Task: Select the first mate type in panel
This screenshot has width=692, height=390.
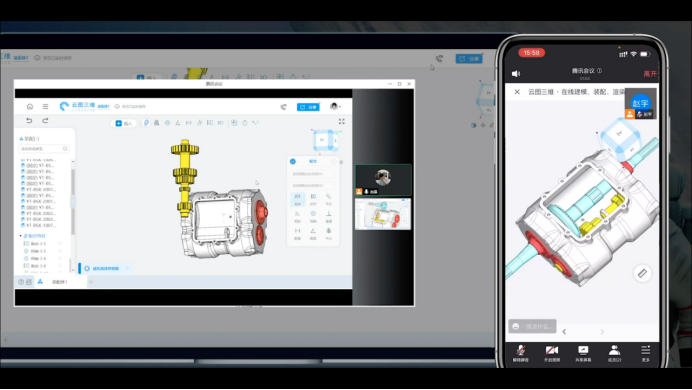Action: [x=297, y=199]
